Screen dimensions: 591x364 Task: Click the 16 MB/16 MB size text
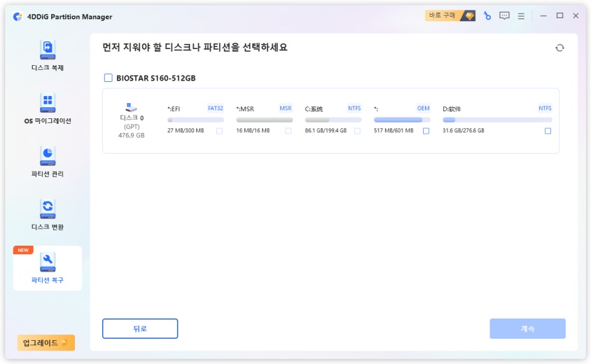[x=253, y=131]
